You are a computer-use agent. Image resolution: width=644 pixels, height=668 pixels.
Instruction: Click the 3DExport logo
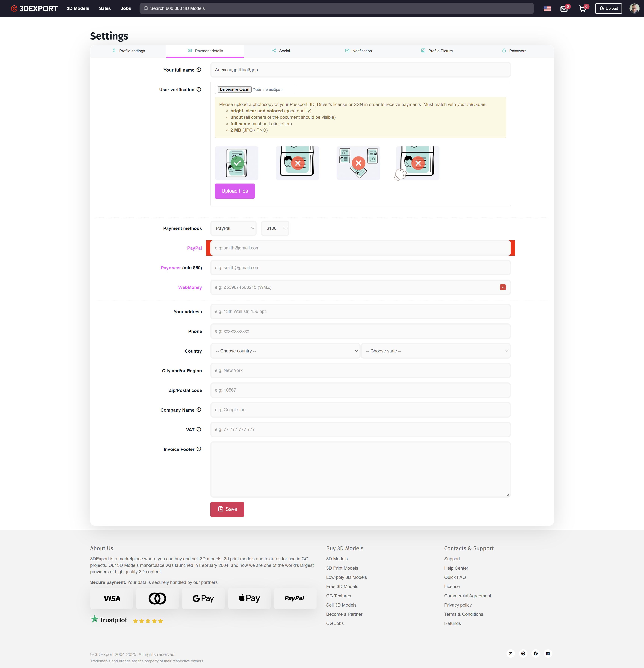point(34,8)
